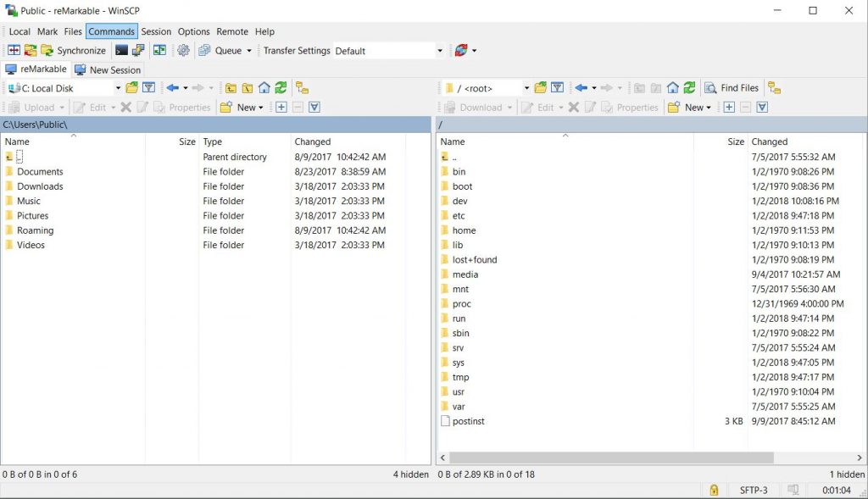
Task: Click the Synchronize button
Action: pos(74,50)
